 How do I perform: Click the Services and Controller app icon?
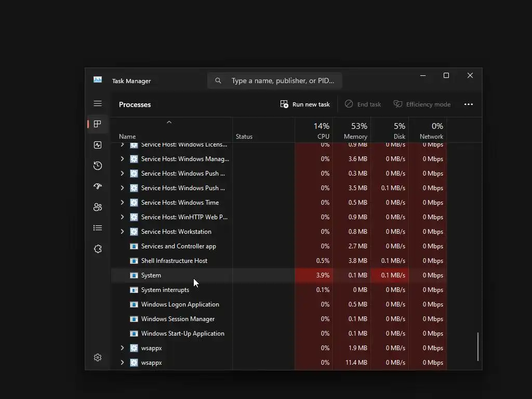tap(134, 246)
